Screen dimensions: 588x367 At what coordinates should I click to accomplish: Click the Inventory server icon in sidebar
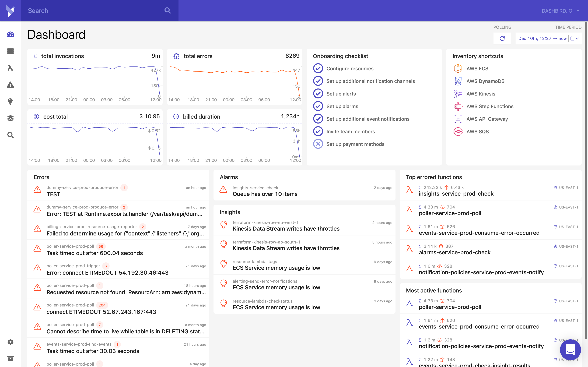pos(10,51)
